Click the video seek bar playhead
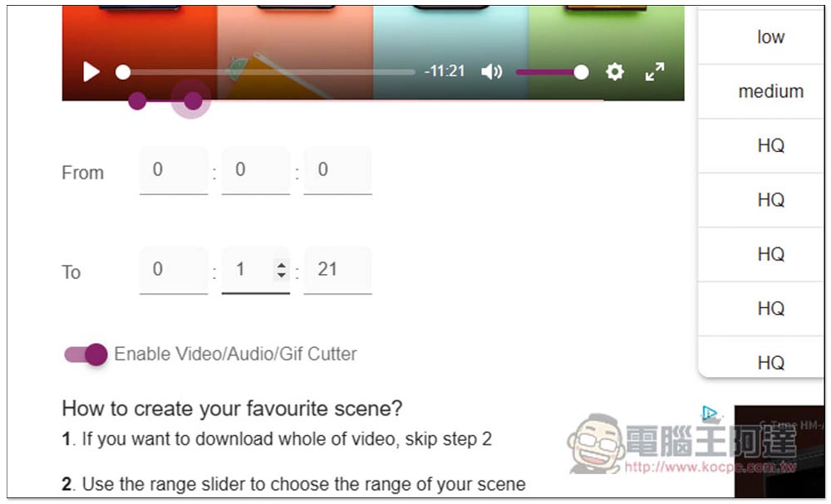 (123, 72)
